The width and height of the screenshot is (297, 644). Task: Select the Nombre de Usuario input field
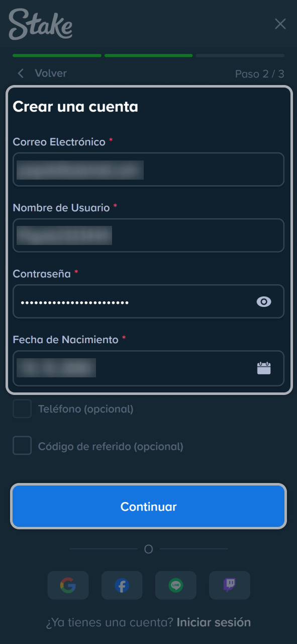click(148, 235)
